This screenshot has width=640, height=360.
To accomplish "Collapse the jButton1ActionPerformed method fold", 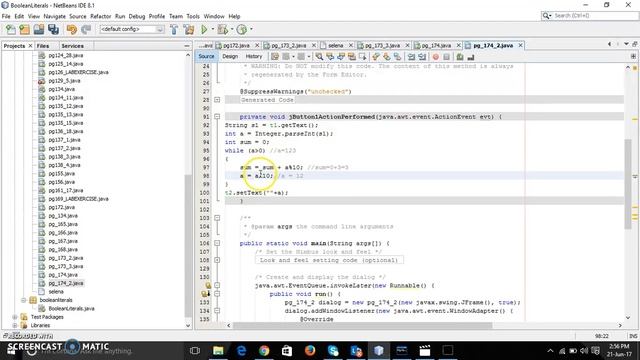I will pos(217,117).
